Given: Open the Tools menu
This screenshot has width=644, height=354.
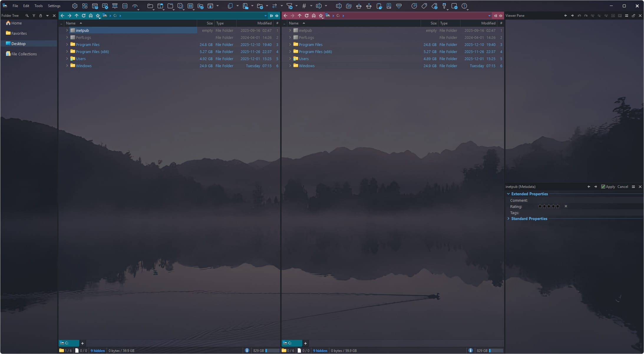Looking at the screenshot, I should coord(38,6).
